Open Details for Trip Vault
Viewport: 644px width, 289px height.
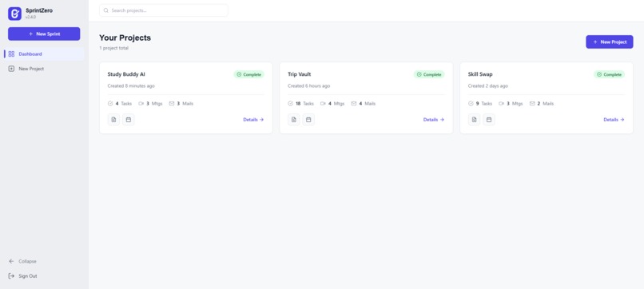click(434, 120)
